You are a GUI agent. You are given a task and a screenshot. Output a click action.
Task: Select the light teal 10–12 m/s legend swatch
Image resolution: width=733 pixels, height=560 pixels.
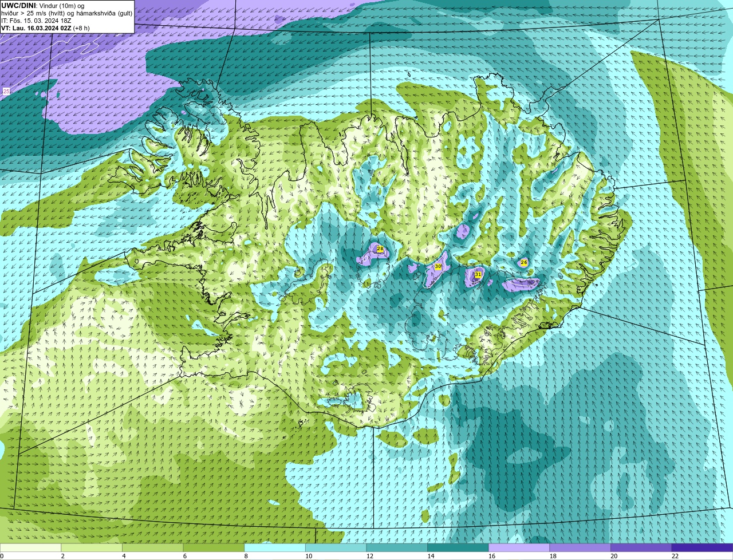pyautogui.click(x=336, y=547)
